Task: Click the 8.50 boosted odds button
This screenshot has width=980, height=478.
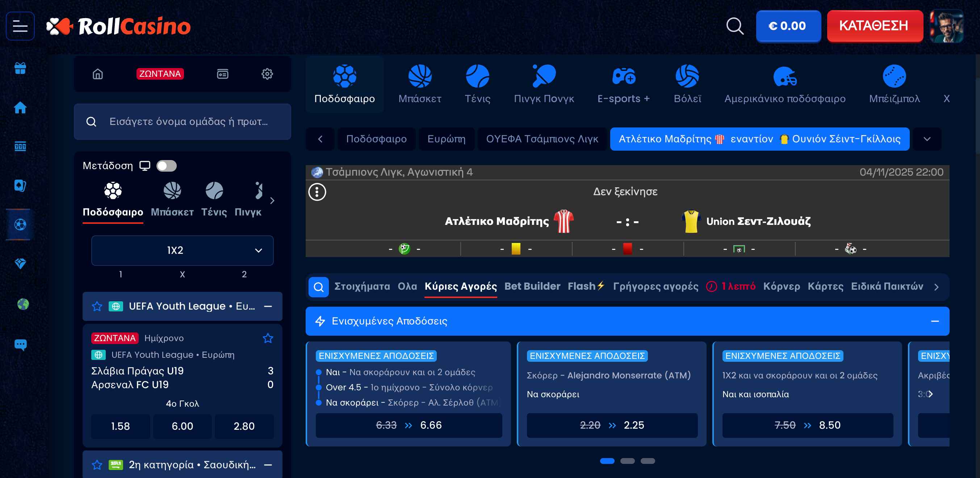Action: pyautogui.click(x=807, y=425)
